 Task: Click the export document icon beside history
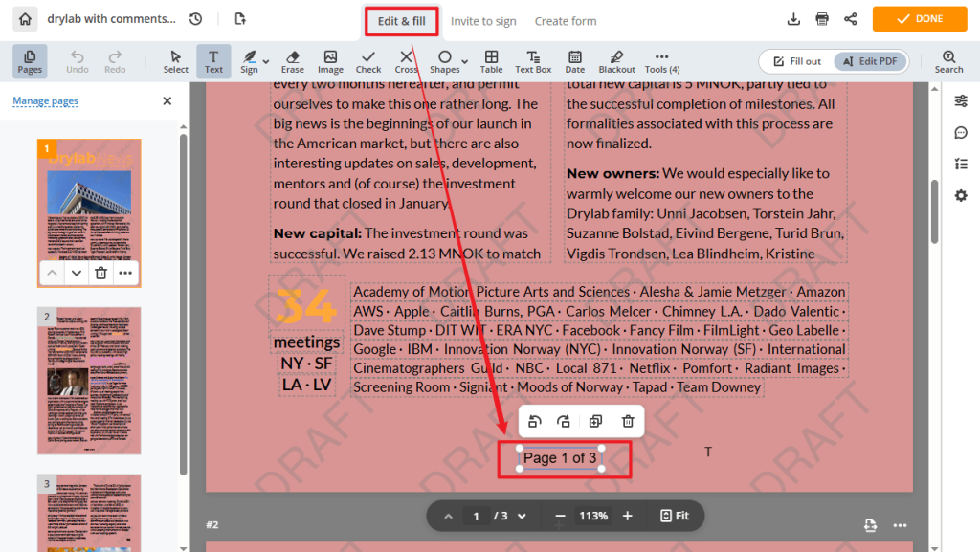point(240,19)
